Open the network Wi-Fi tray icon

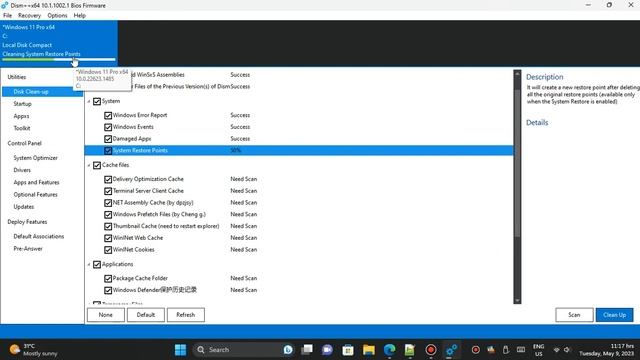556,350
